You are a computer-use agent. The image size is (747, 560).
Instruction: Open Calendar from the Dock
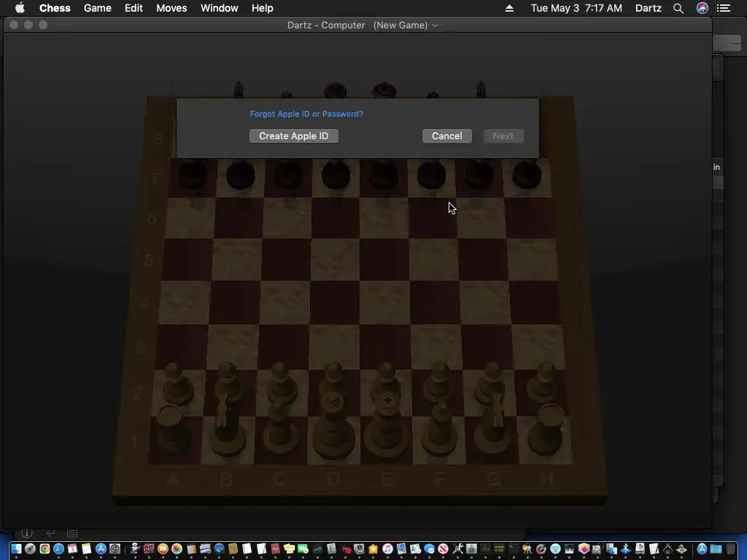pyautogui.click(x=72, y=548)
